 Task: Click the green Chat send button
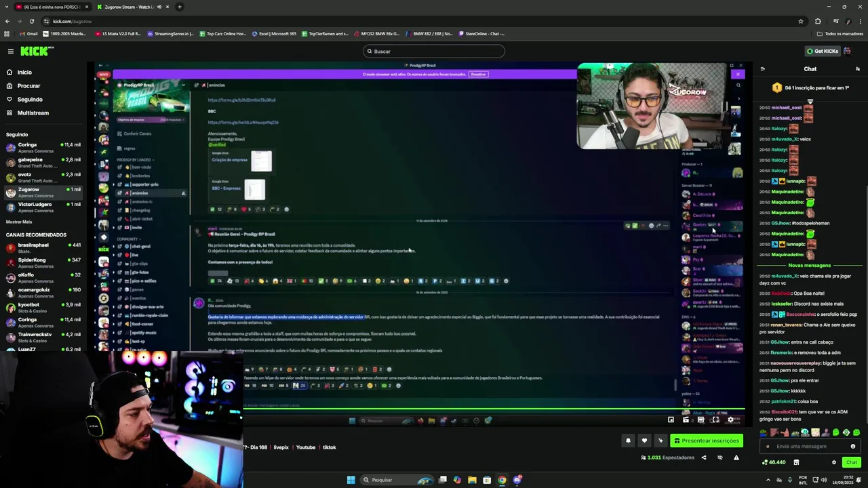coord(851,462)
